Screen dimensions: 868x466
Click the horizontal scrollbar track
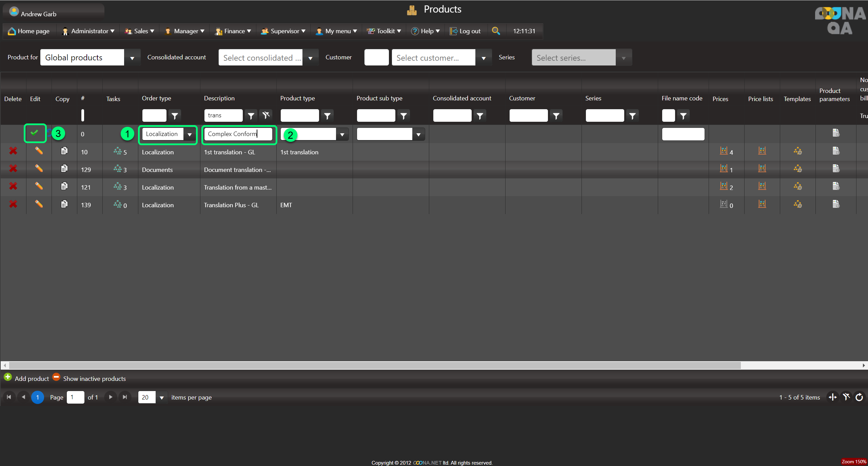[800, 365]
